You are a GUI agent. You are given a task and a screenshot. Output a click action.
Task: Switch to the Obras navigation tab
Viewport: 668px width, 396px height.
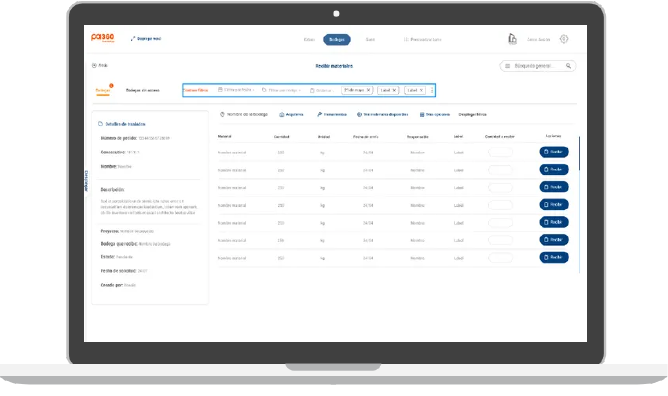point(309,40)
